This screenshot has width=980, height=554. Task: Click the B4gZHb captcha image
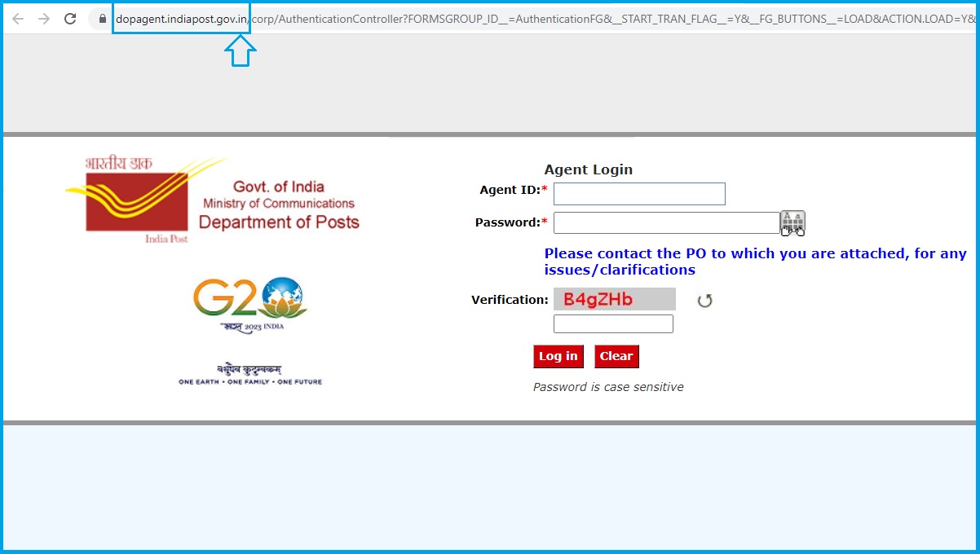point(614,298)
